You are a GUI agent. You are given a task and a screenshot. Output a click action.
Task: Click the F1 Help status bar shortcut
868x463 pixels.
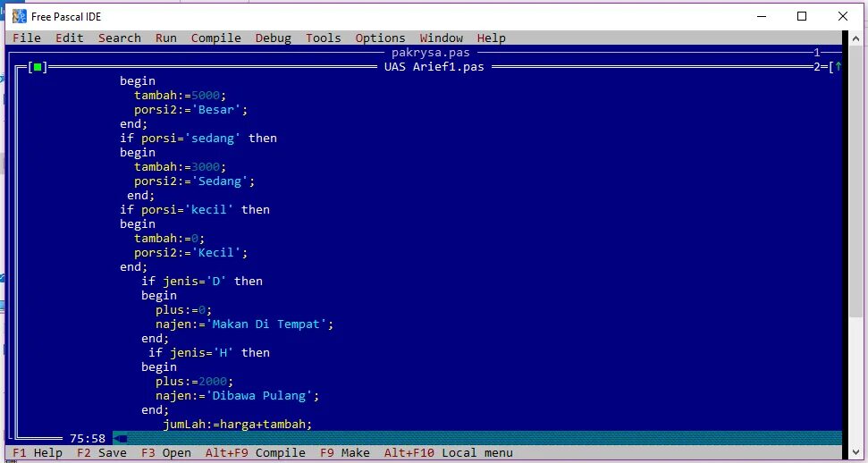(37, 453)
